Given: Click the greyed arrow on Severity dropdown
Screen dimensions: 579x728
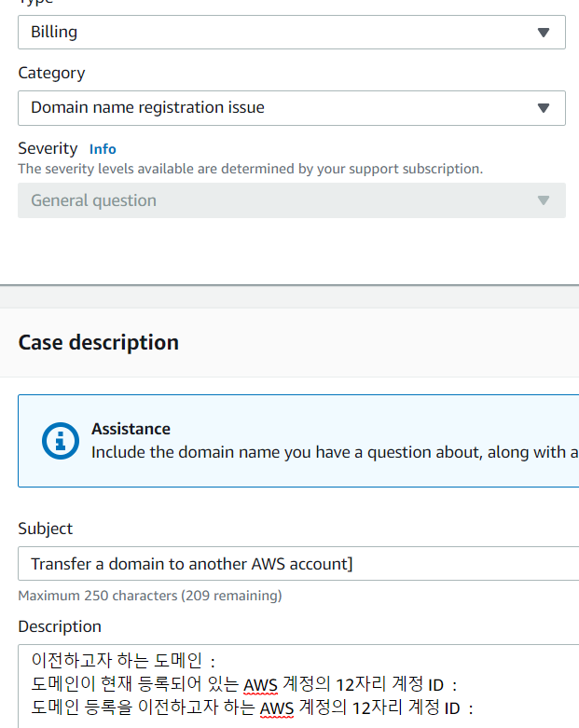Looking at the screenshot, I should 544,200.
